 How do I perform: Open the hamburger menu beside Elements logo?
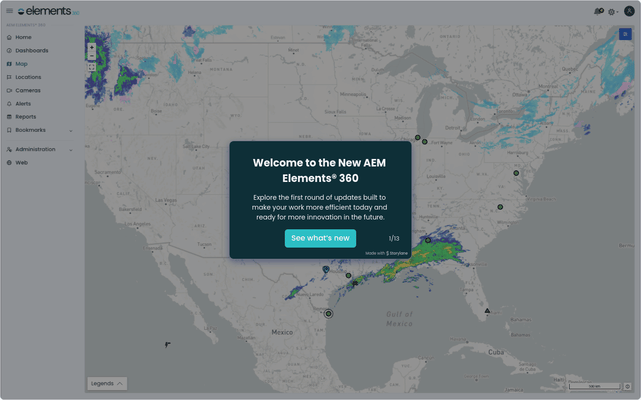[x=10, y=11]
